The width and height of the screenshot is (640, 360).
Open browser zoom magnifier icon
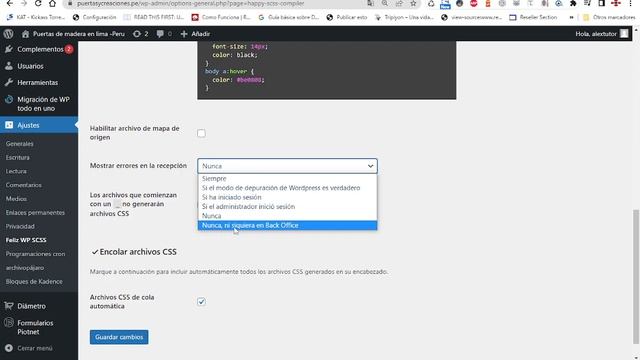385,3
